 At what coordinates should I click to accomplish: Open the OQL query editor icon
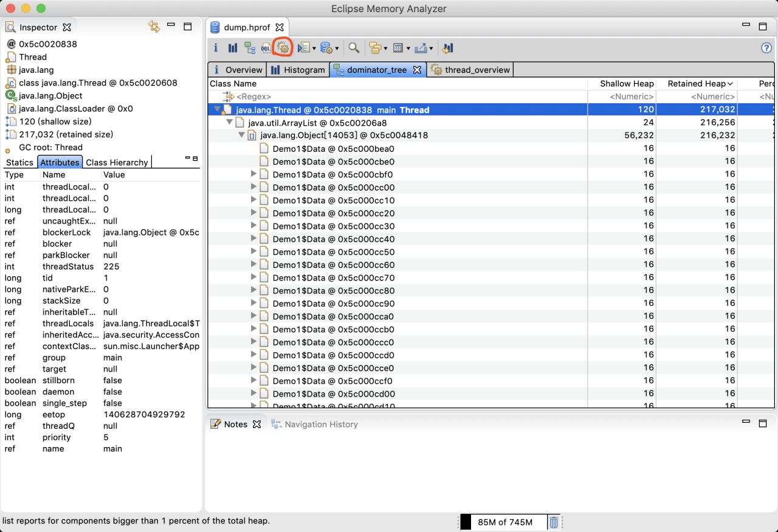tap(266, 48)
